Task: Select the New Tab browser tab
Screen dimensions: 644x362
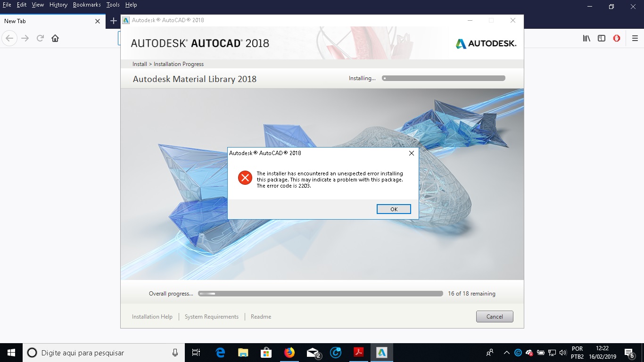Action: pos(47,21)
